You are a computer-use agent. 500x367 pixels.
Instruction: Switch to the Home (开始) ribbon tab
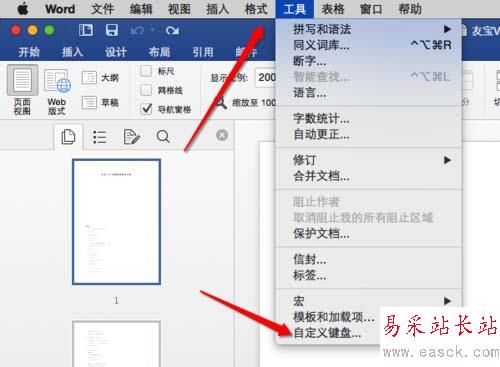tap(29, 52)
